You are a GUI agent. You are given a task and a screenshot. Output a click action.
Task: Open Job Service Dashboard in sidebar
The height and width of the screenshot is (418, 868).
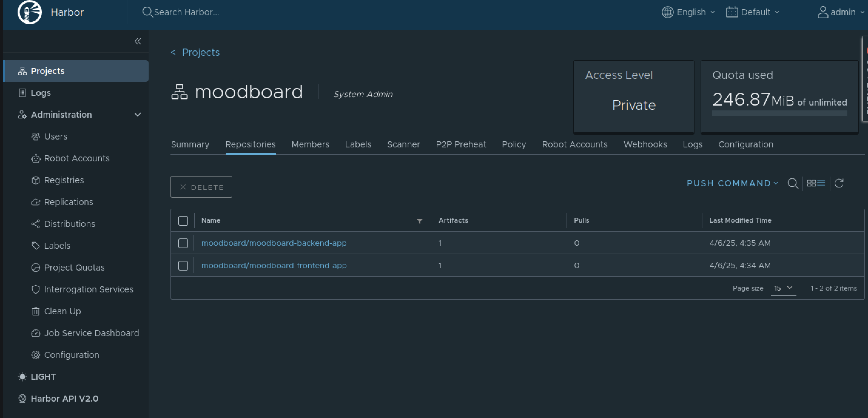click(x=91, y=333)
